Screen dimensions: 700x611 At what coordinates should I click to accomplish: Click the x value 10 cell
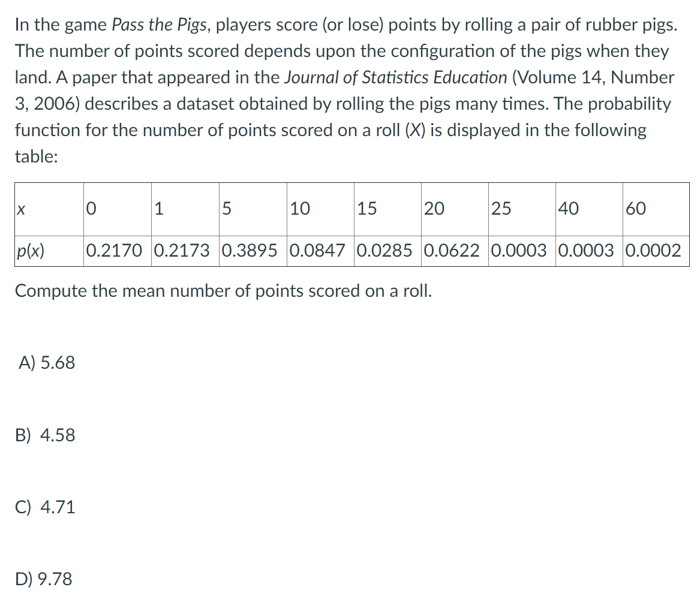point(320,209)
